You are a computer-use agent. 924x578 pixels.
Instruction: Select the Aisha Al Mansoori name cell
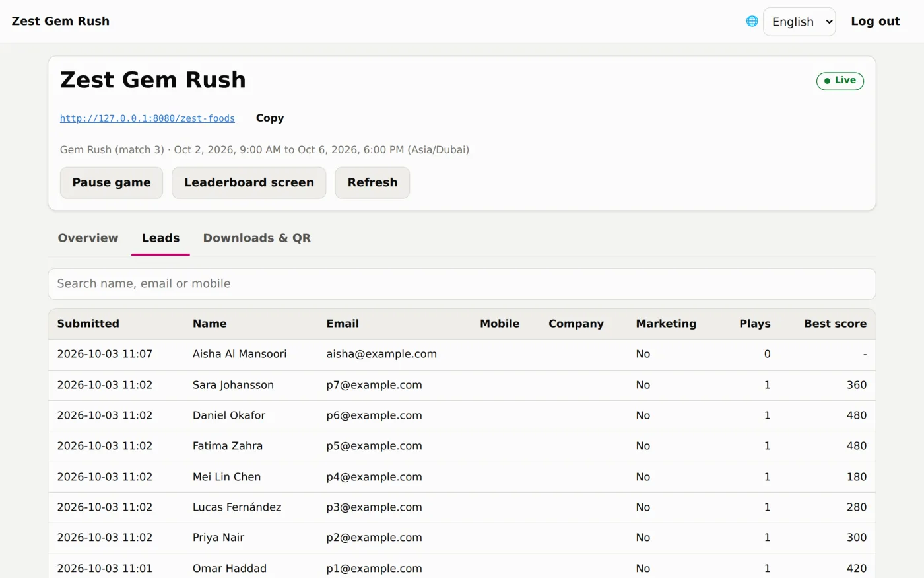[x=240, y=354]
